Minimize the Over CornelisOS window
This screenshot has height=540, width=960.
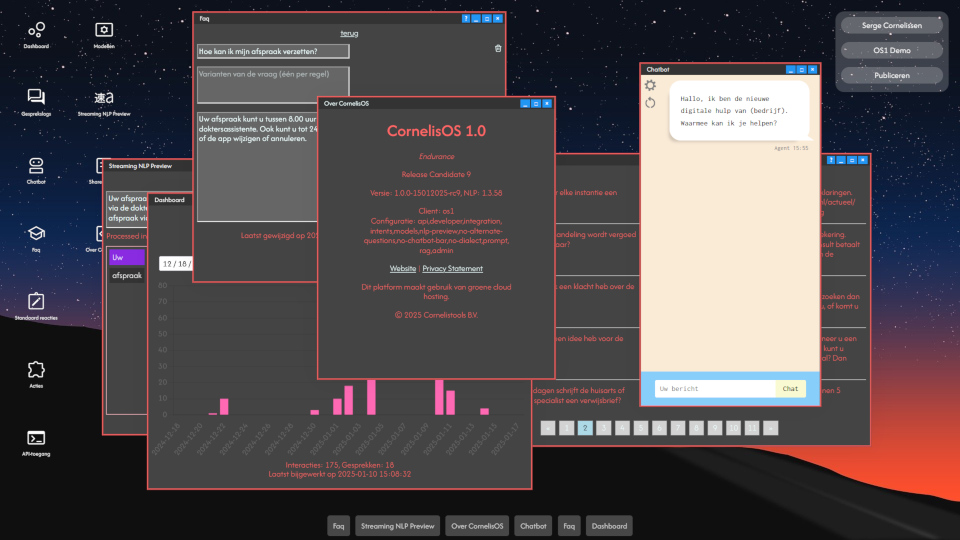pos(525,103)
